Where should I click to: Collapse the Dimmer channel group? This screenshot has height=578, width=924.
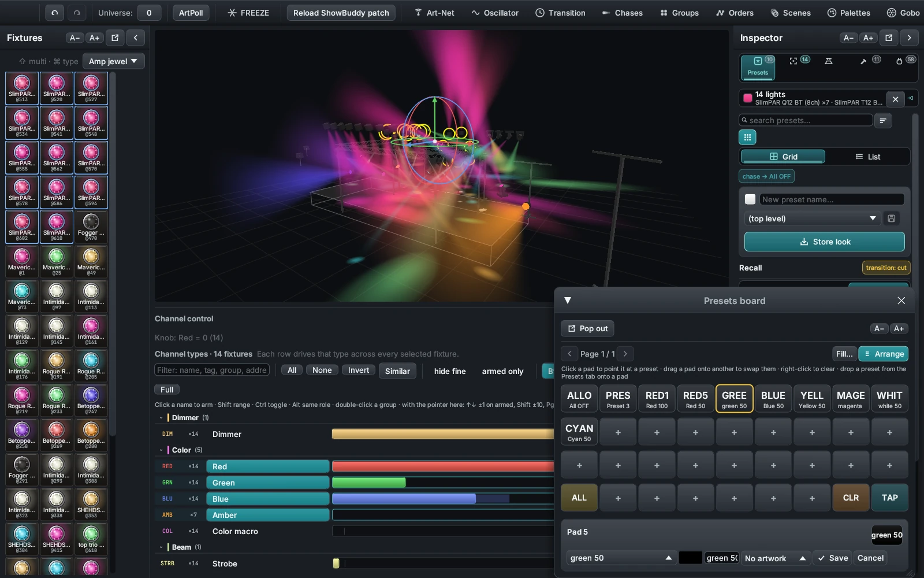[161, 417]
